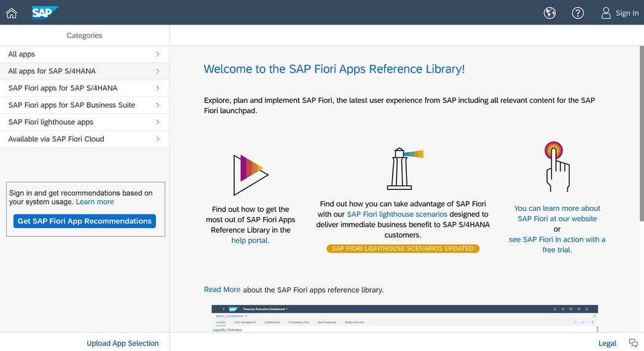This screenshot has width=644, height=351.
Task: Select SAP Fiori apps for SAP Business Suite
Action: pos(72,105)
